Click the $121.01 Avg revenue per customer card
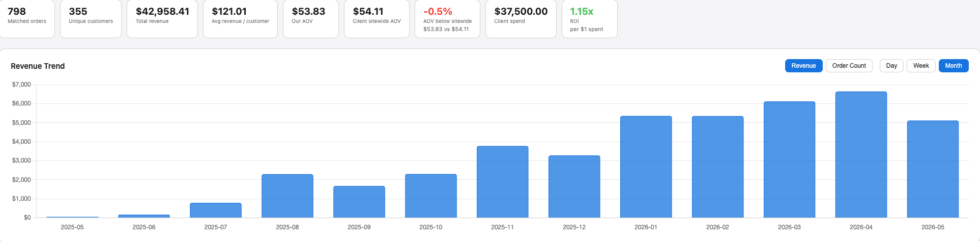This screenshot has height=241, width=980. tap(241, 19)
